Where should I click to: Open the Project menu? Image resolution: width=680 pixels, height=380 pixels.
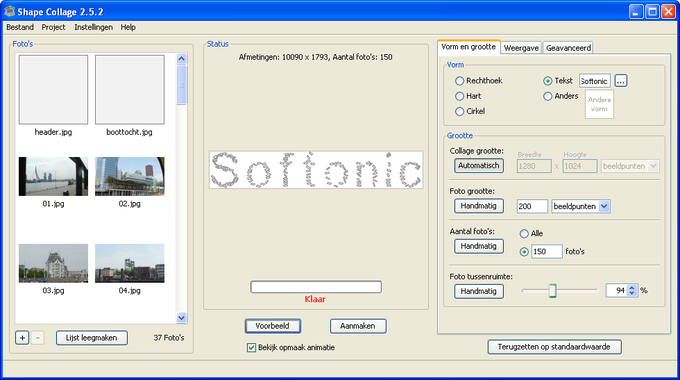(53, 27)
